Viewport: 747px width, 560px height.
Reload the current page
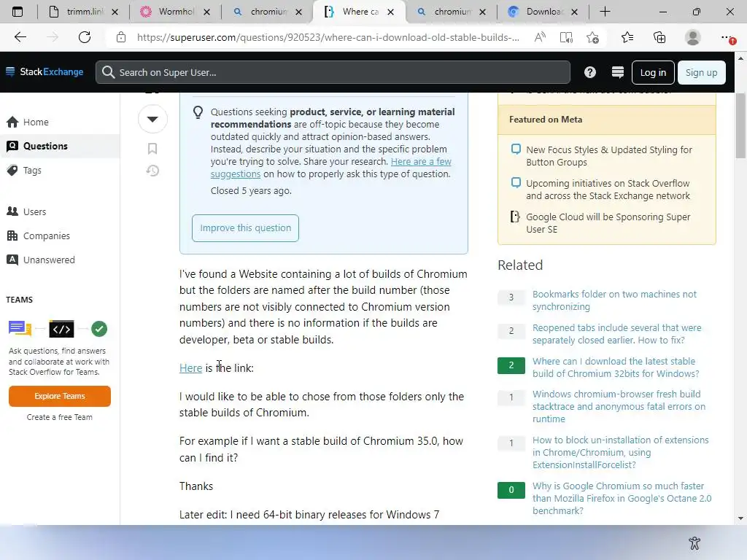tap(85, 37)
